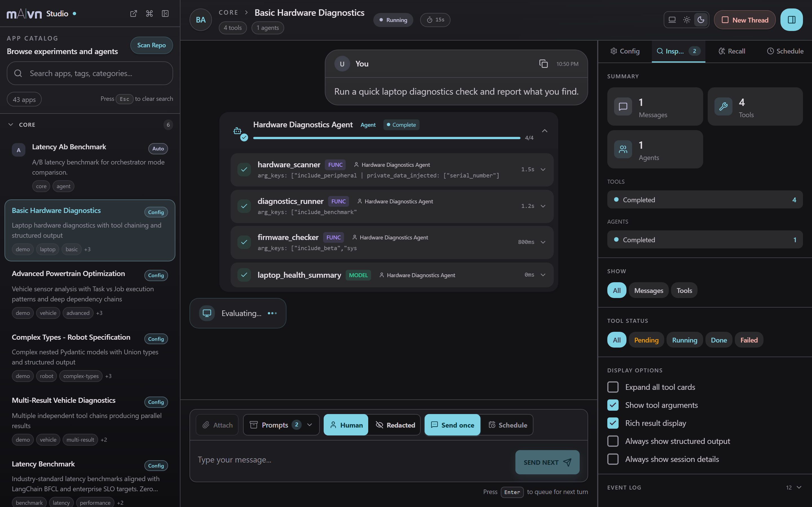The width and height of the screenshot is (812, 507).
Task: Check Always show structured output
Action: pyautogui.click(x=613, y=441)
